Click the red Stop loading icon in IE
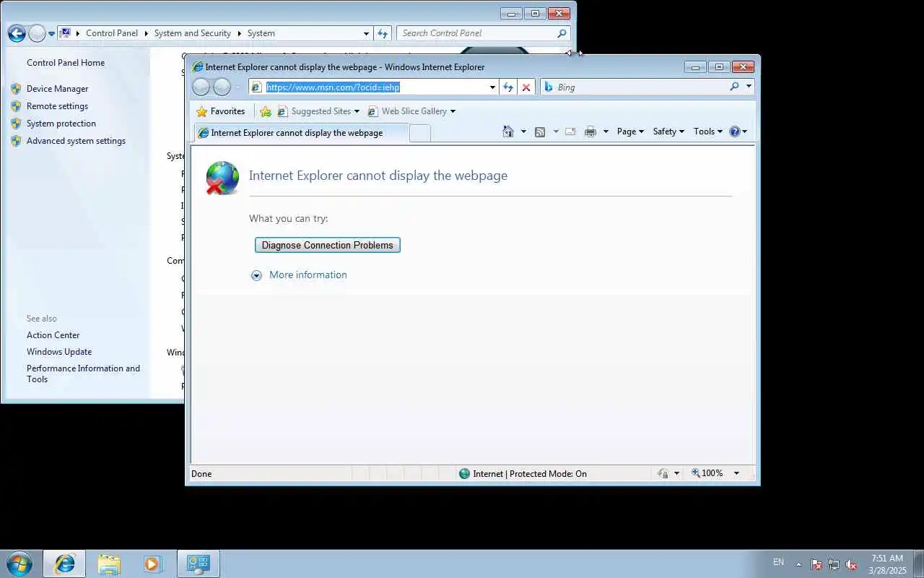Screen dimensions: 924x578 coord(526,87)
